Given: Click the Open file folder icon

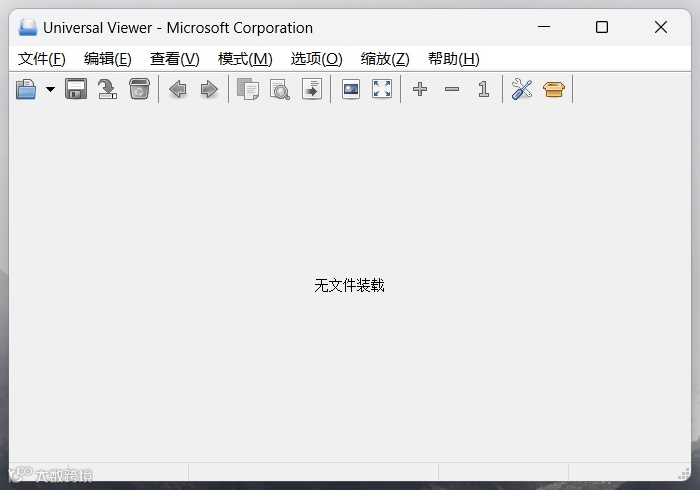Looking at the screenshot, I should (x=26, y=89).
